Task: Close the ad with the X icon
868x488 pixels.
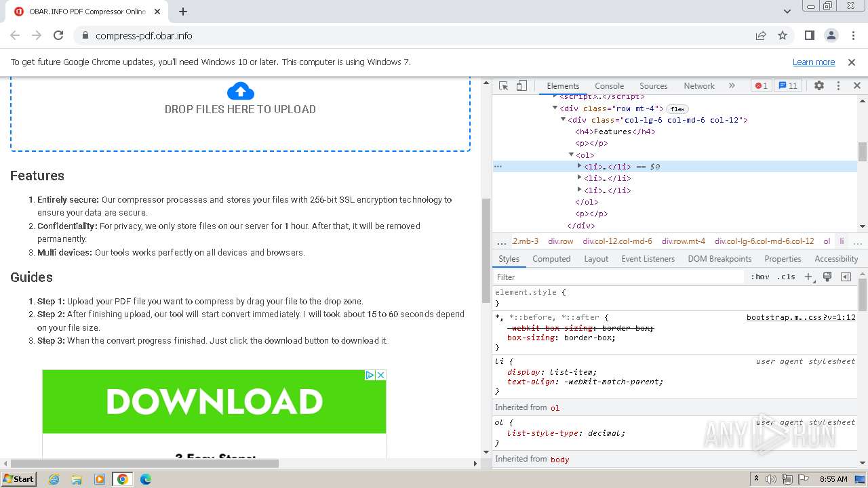Action: (381, 375)
